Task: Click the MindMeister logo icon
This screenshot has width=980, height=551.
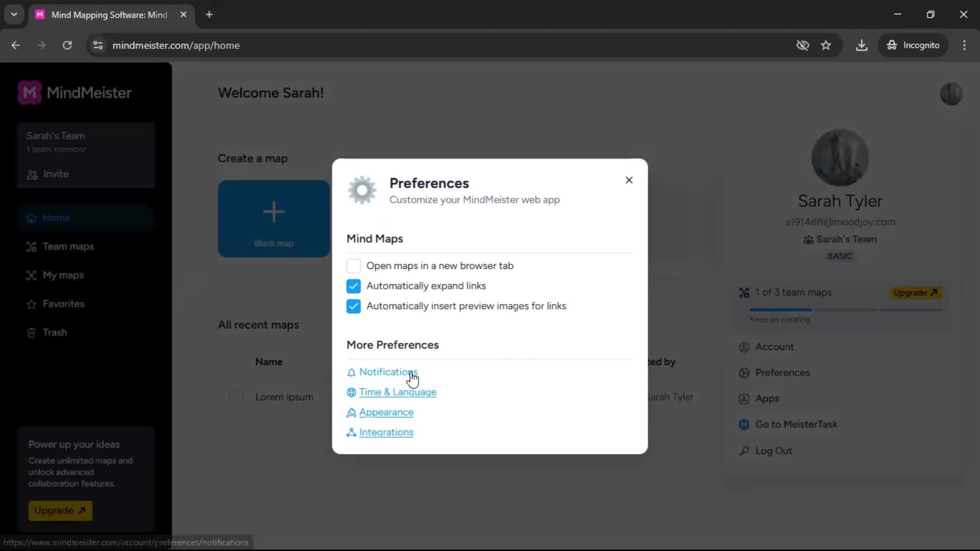Action: 30,92
